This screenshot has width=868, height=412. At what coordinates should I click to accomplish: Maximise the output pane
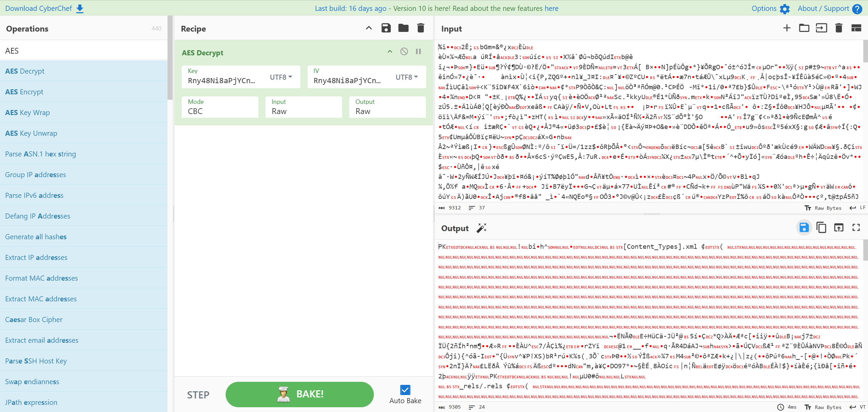pos(856,228)
